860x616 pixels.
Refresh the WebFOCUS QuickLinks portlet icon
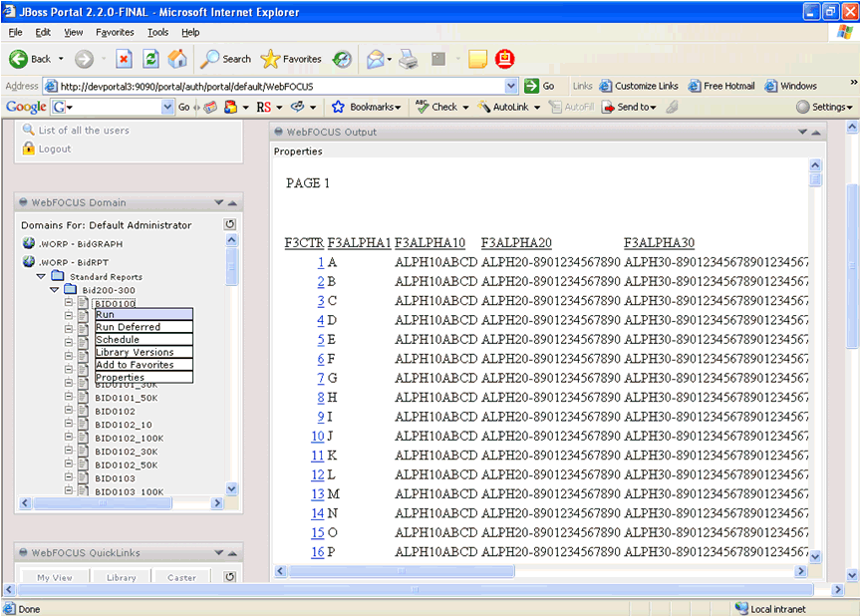230,576
